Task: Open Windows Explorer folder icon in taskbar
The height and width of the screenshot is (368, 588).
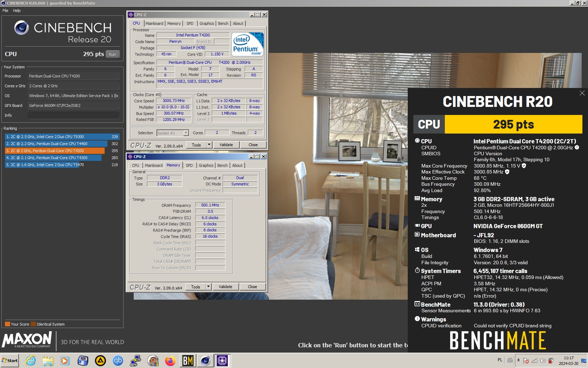Action: pos(48,360)
